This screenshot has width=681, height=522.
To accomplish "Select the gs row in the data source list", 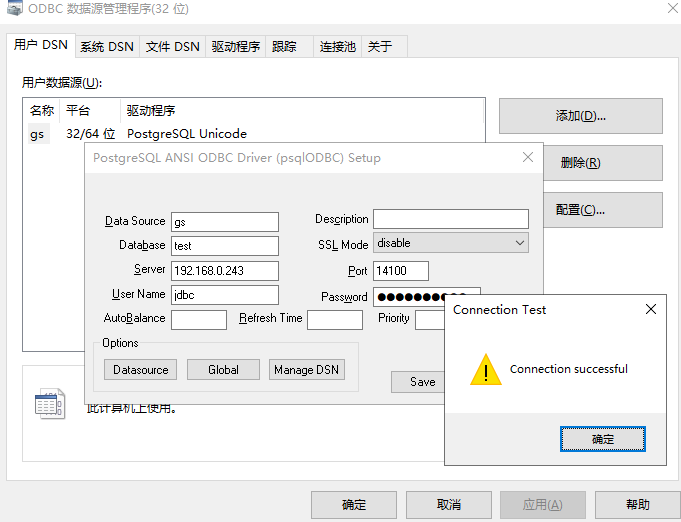I will tap(37, 134).
